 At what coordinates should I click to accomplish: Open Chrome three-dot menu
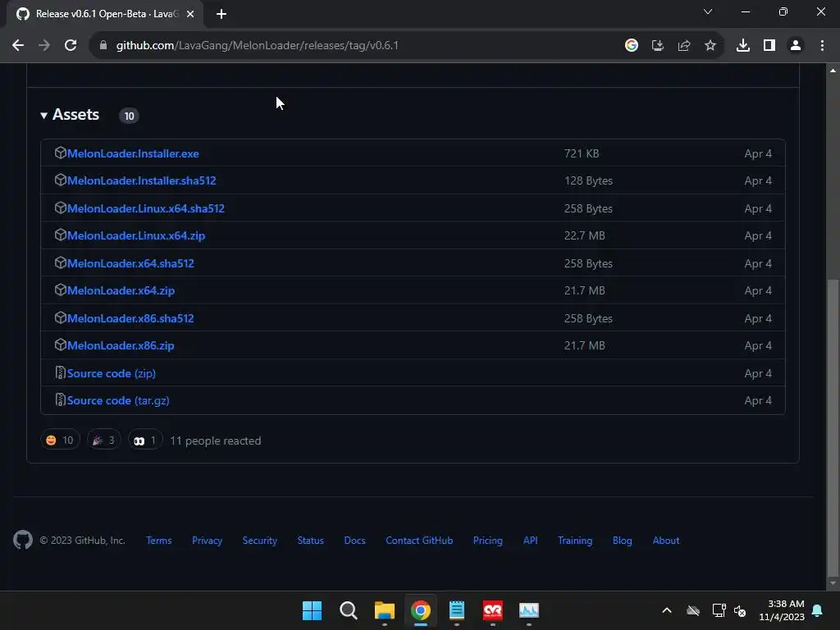pyautogui.click(x=822, y=45)
